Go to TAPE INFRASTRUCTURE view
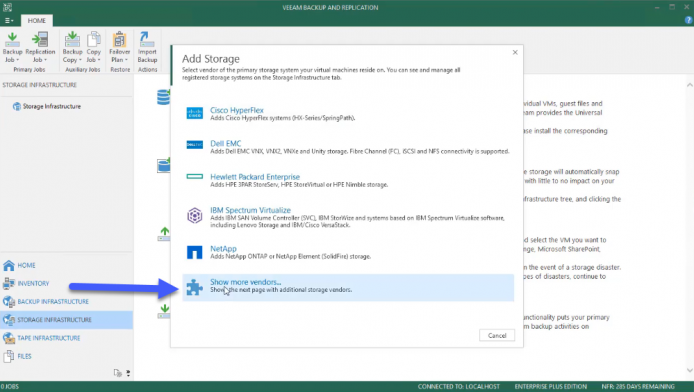This screenshot has height=392, width=694. 49,338
